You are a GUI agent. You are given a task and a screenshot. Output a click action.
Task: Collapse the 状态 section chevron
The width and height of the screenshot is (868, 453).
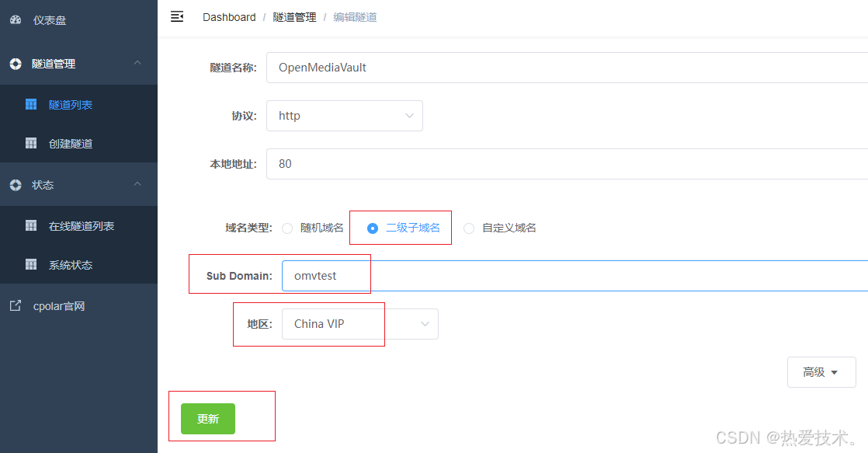point(138,184)
